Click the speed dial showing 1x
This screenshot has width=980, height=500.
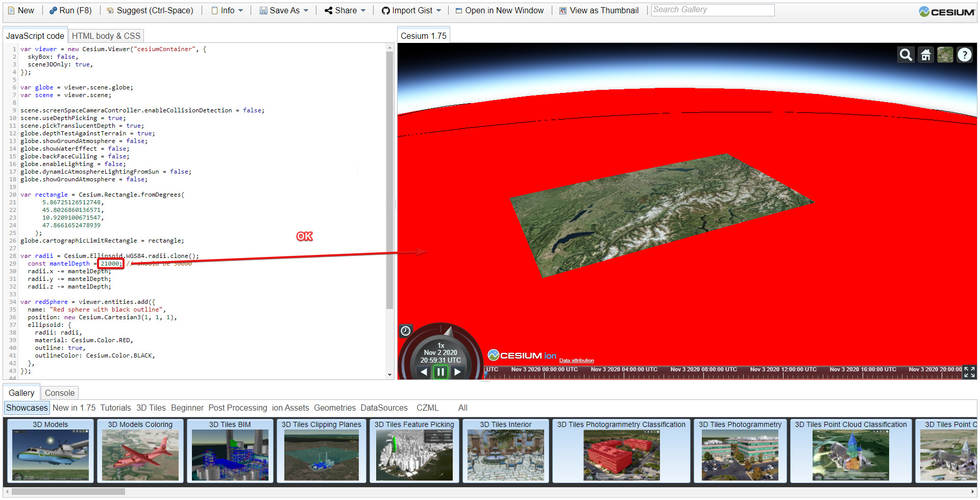pyautogui.click(x=441, y=345)
